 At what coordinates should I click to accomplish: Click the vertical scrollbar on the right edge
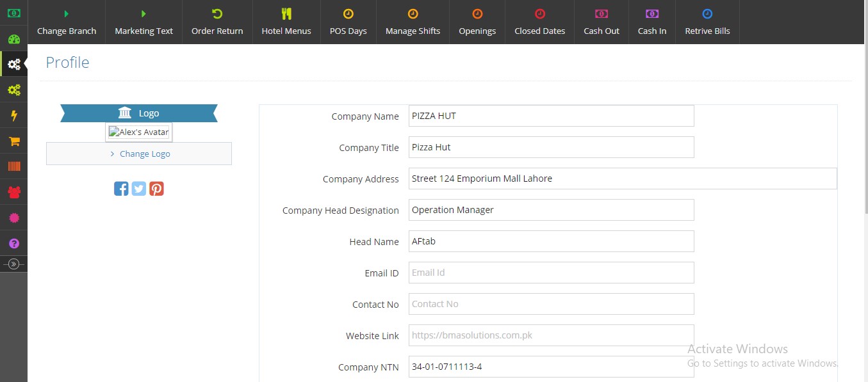[x=865, y=128]
